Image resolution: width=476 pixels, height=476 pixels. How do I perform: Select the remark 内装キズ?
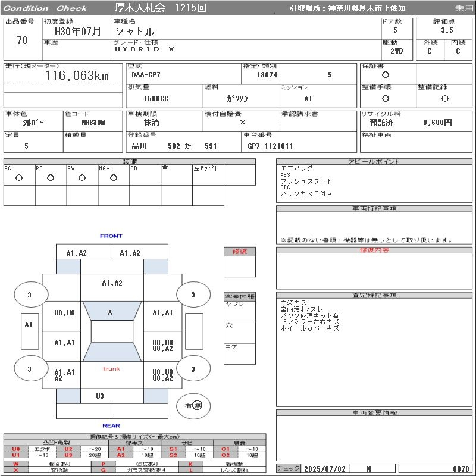pos(293,303)
